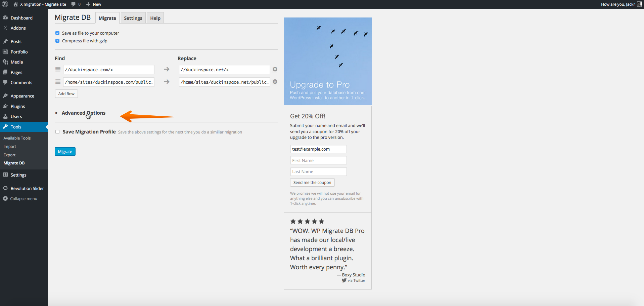Grab the drag handle of first find row
644x306 pixels.
pos(58,69)
